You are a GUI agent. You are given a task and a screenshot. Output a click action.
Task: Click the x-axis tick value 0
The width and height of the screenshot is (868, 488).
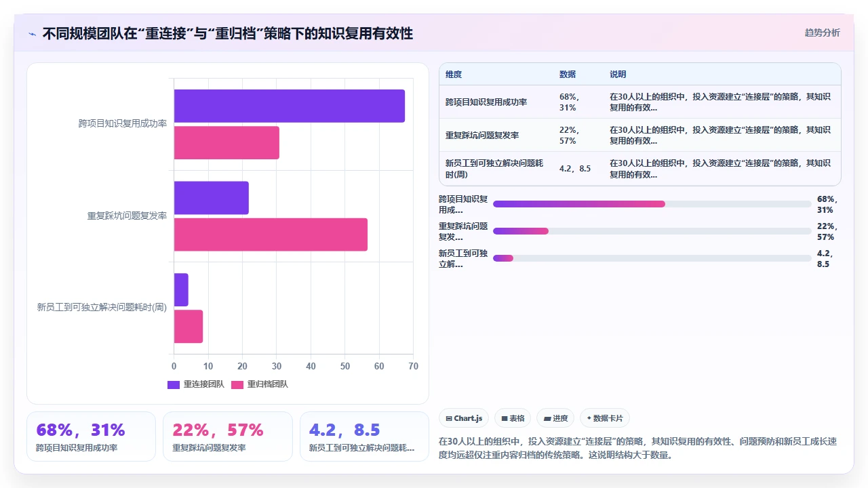tap(174, 367)
